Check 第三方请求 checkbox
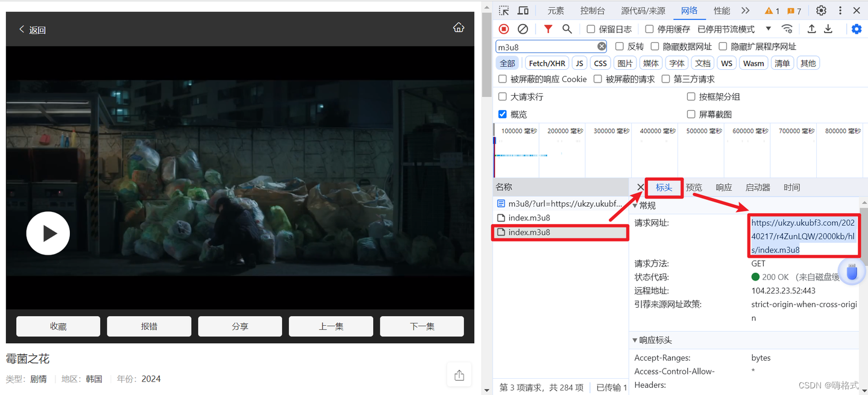Image resolution: width=868 pixels, height=395 pixels. (665, 79)
